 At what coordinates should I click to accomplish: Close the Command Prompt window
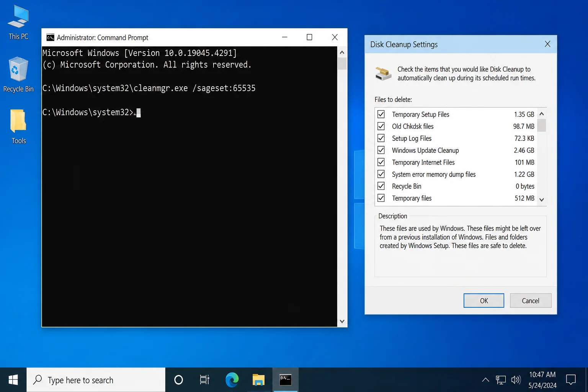click(x=335, y=37)
